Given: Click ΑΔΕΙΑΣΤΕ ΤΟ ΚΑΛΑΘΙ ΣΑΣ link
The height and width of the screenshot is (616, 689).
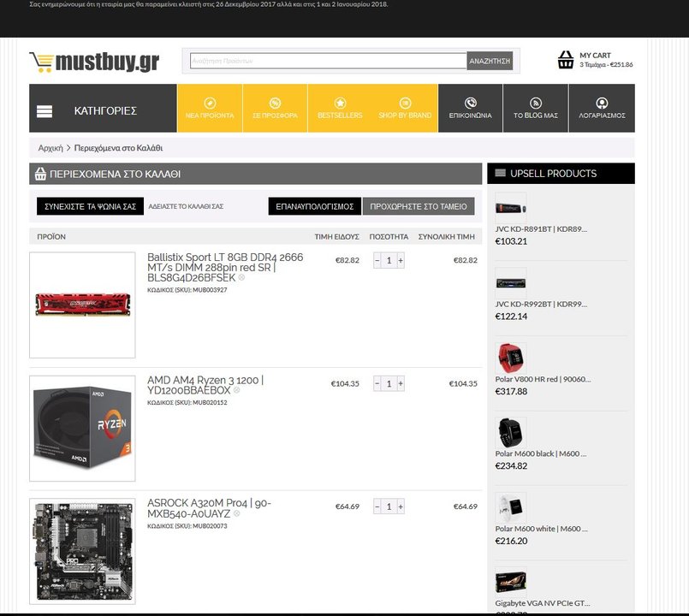Looking at the screenshot, I should pyautogui.click(x=186, y=206).
